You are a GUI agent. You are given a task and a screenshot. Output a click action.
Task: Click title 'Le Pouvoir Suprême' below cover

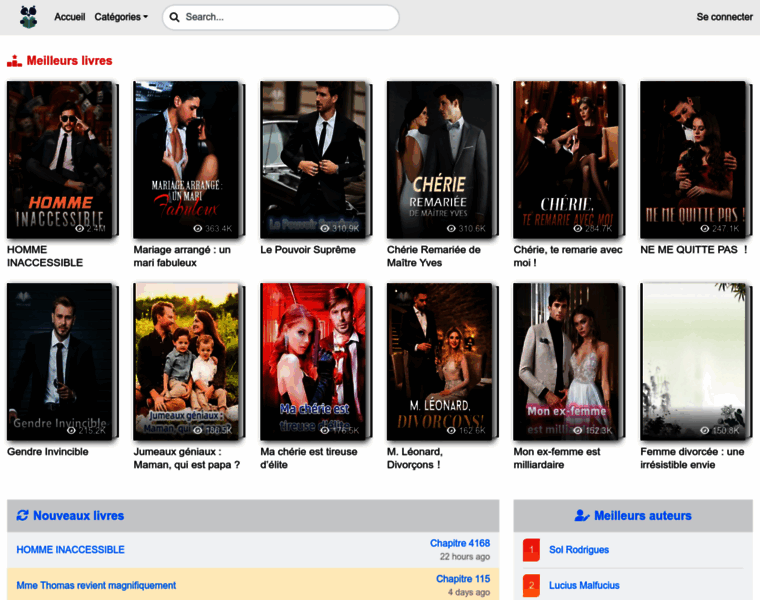point(308,250)
